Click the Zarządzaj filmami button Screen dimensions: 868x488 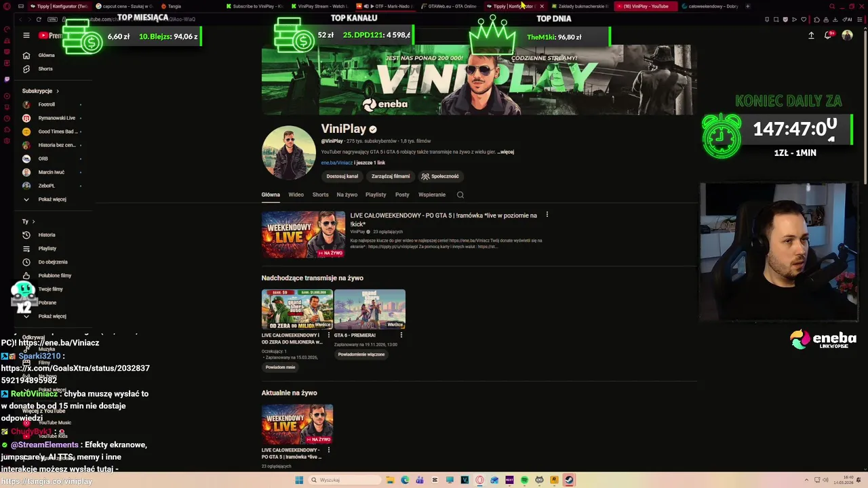pos(391,176)
